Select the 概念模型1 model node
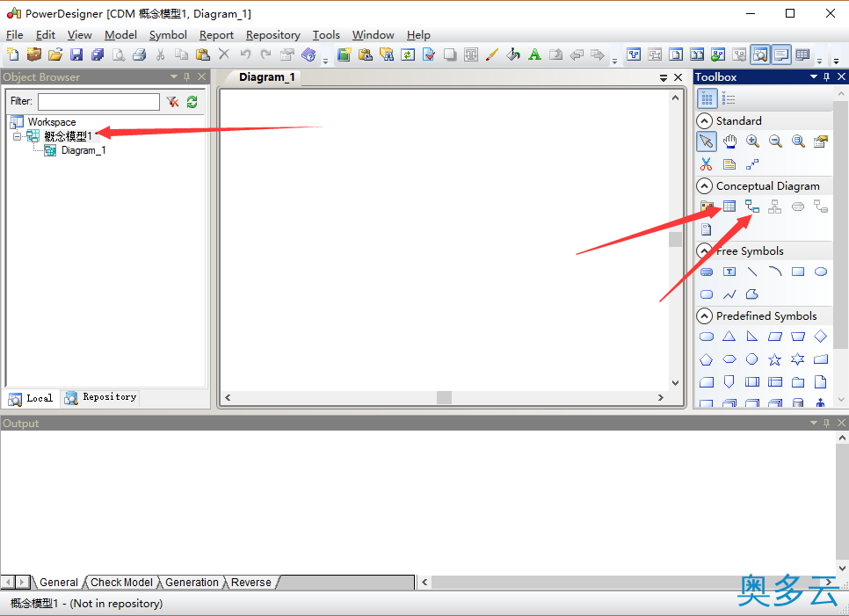This screenshot has width=849, height=616. (x=68, y=136)
